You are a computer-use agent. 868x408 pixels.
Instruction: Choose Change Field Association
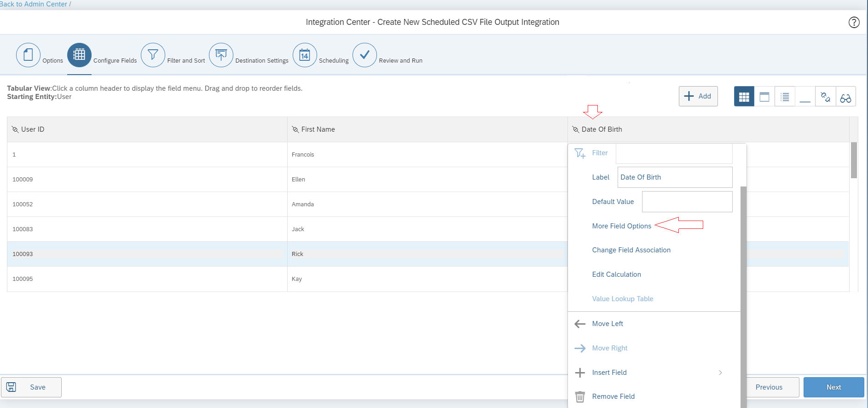click(631, 250)
